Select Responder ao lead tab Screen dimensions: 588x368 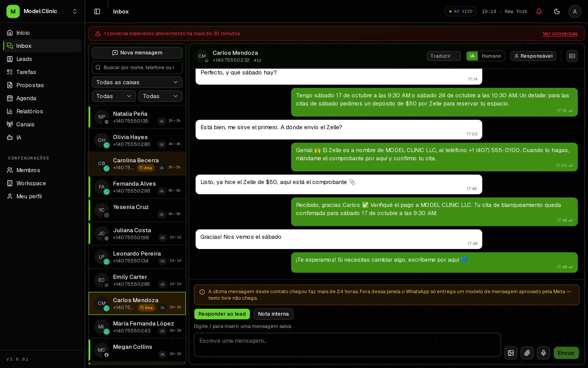tap(222, 314)
